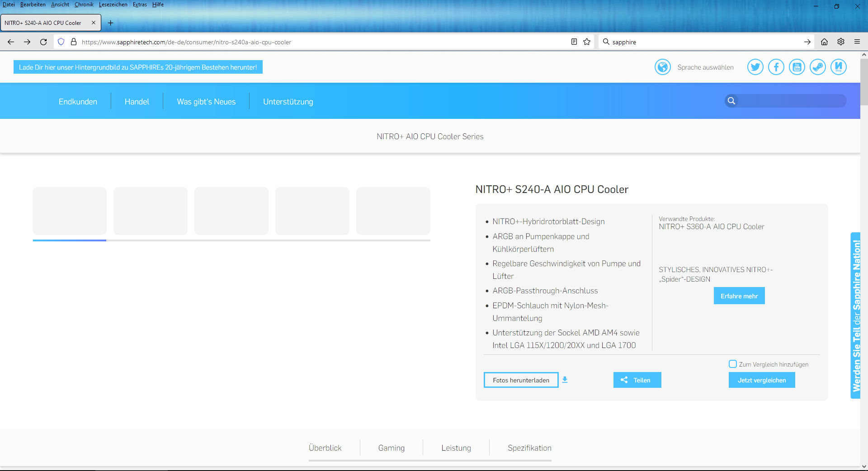Open the tracking protection shield icon
868x471 pixels.
[61, 42]
